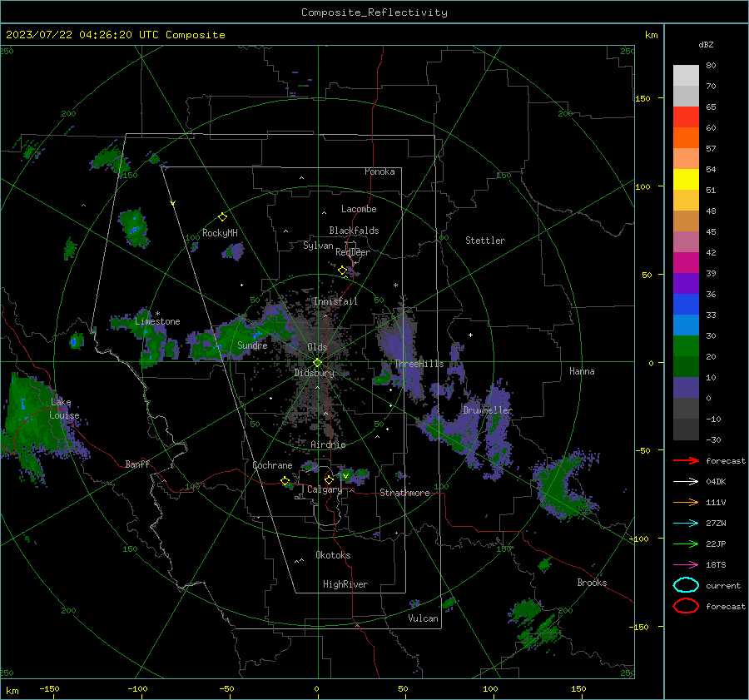Click the ThreeHills town label
Image resolution: width=749 pixels, height=700 pixels.
(x=419, y=364)
